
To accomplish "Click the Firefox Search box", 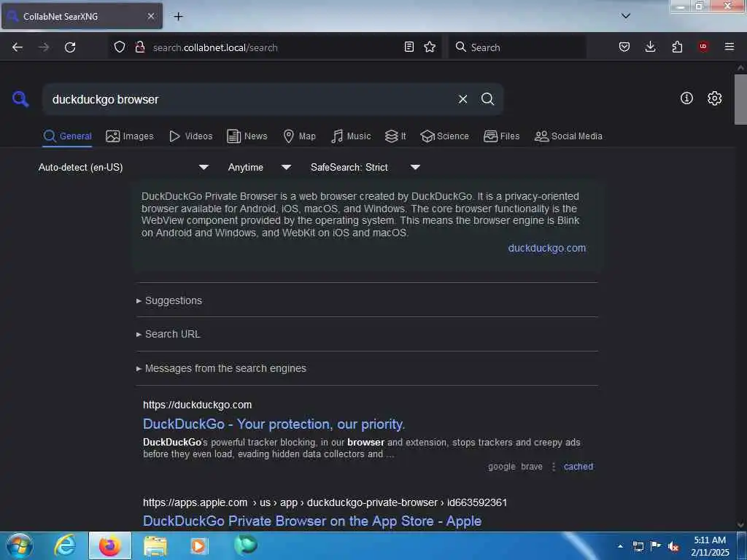I will tap(517, 47).
